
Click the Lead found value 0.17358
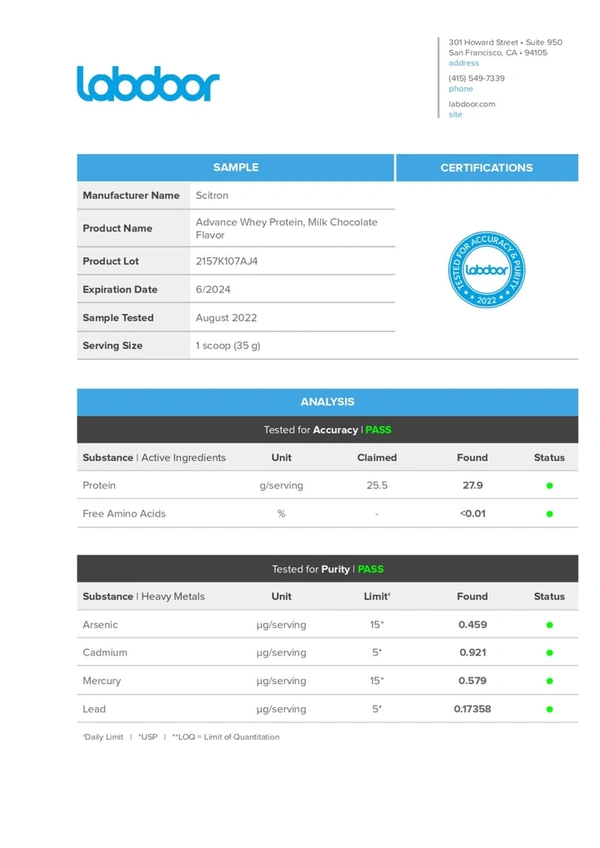tap(472, 709)
